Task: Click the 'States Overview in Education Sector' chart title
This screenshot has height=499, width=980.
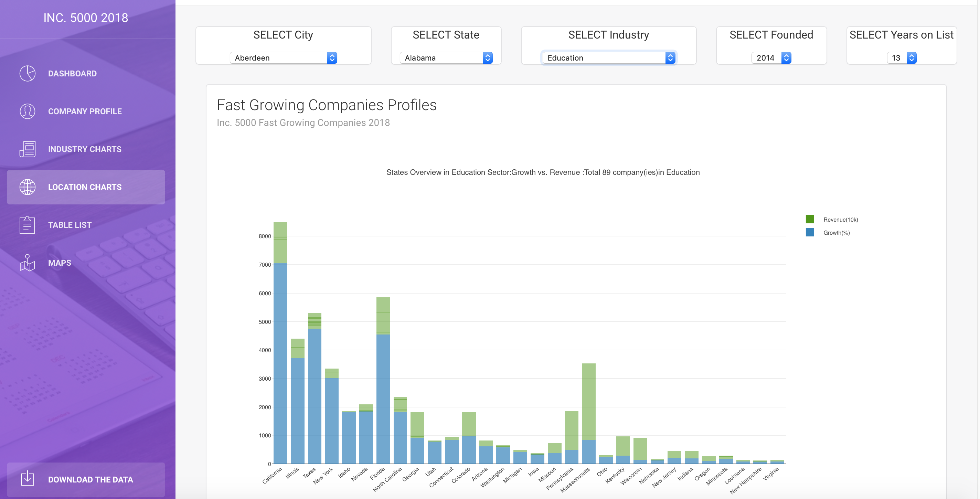Action: point(543,172)
